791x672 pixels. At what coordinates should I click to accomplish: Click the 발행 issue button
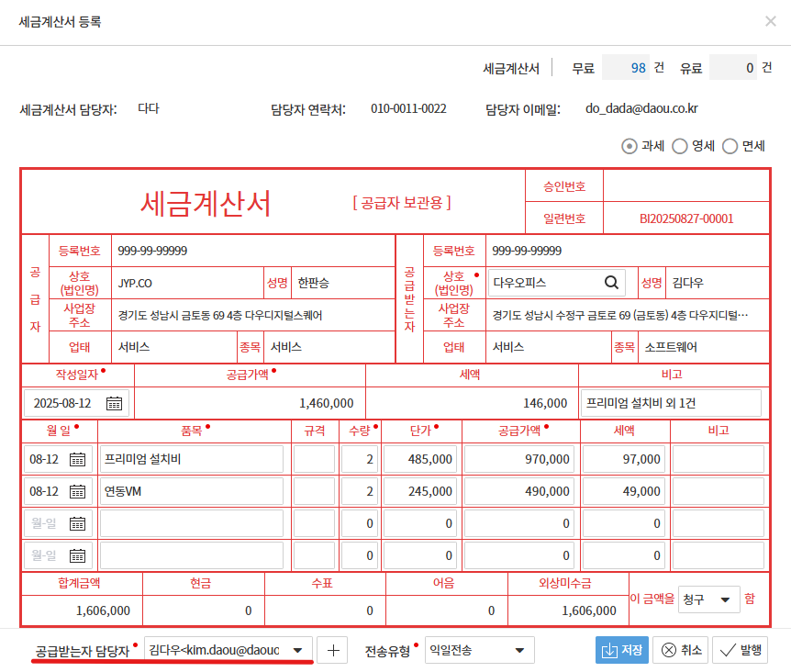point(741,650)
